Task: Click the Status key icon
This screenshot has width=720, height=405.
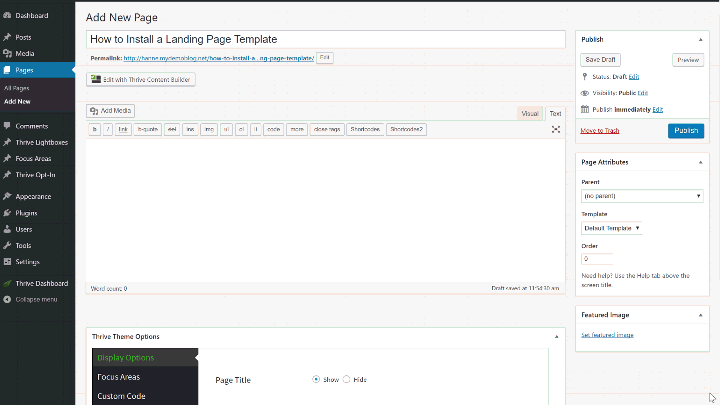Action: click(585, 77)
